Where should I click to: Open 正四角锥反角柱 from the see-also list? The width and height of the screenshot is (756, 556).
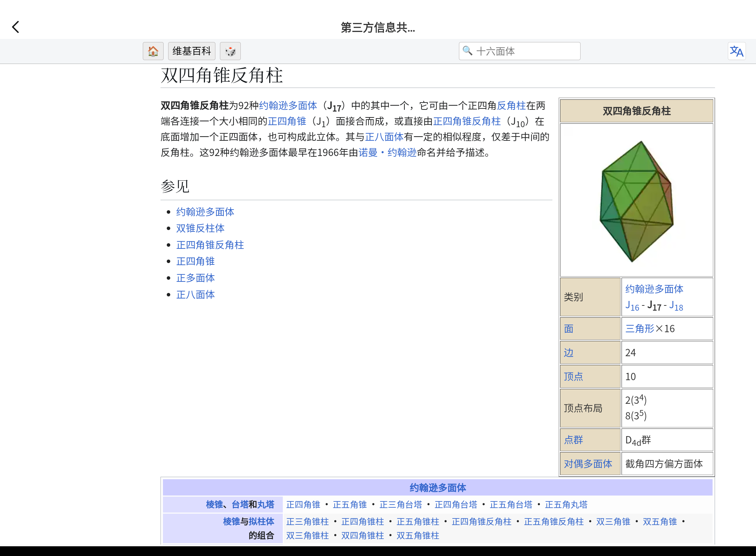(210, 245)
